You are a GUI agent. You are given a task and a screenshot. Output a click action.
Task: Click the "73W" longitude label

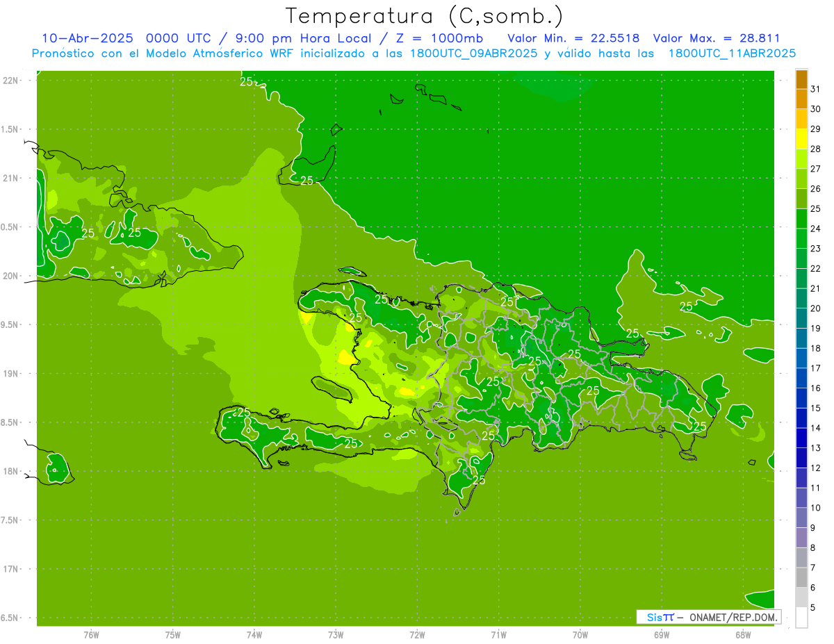tap(336, 634)
